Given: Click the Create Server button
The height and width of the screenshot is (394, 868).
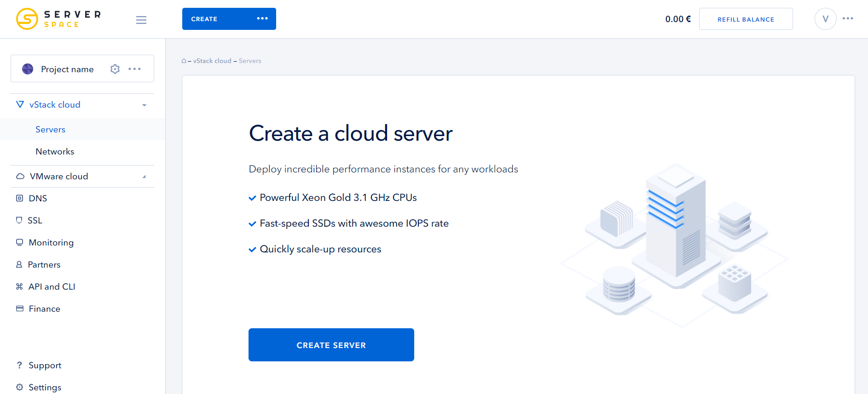Looking at the screenshot, I should click(331, 345).
